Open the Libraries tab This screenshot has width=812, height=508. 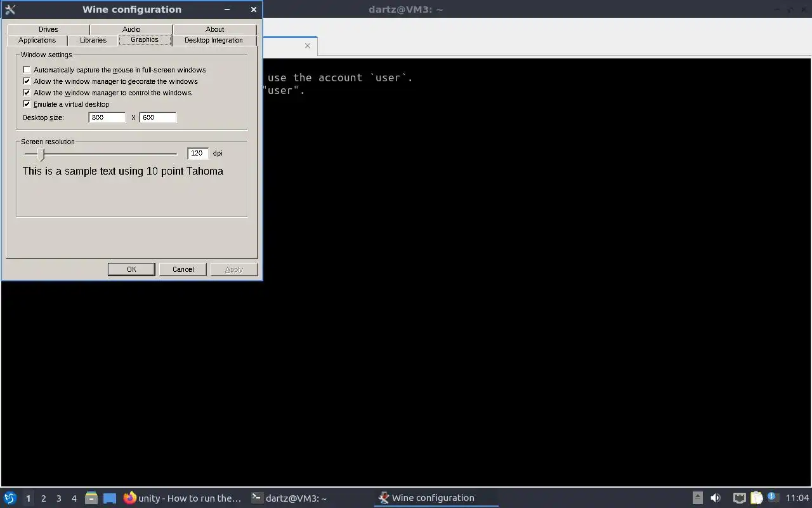click(x=93, y=40)
